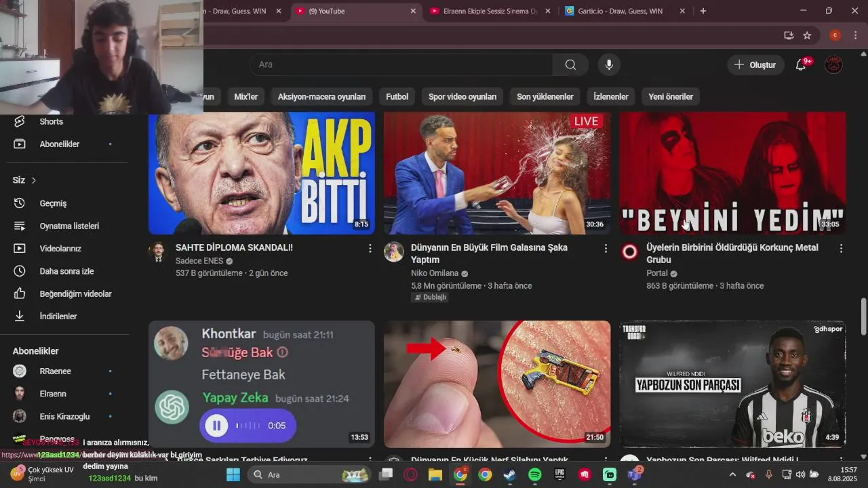Open Microsoft Teams from taskbar

634,474
